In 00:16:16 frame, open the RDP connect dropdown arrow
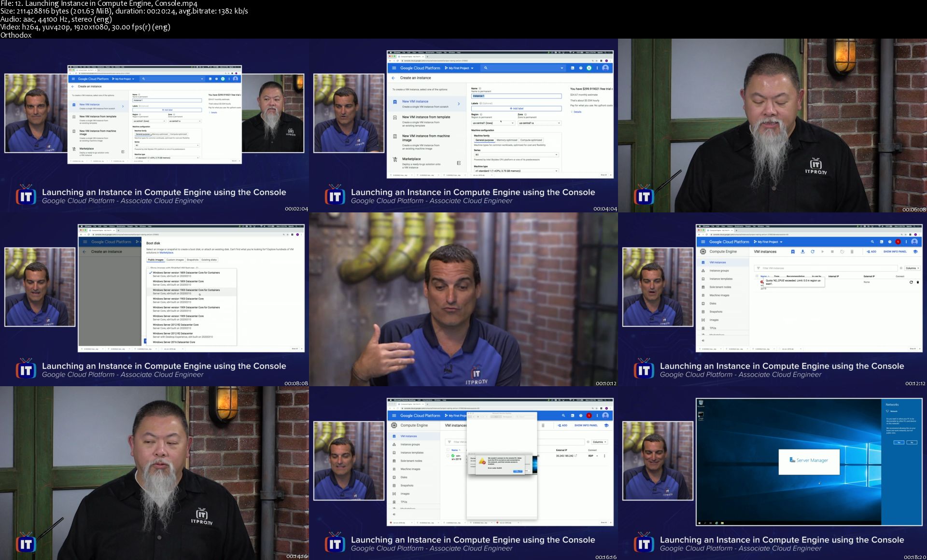The height and width of the screenshot is (560, 927). 597,456
